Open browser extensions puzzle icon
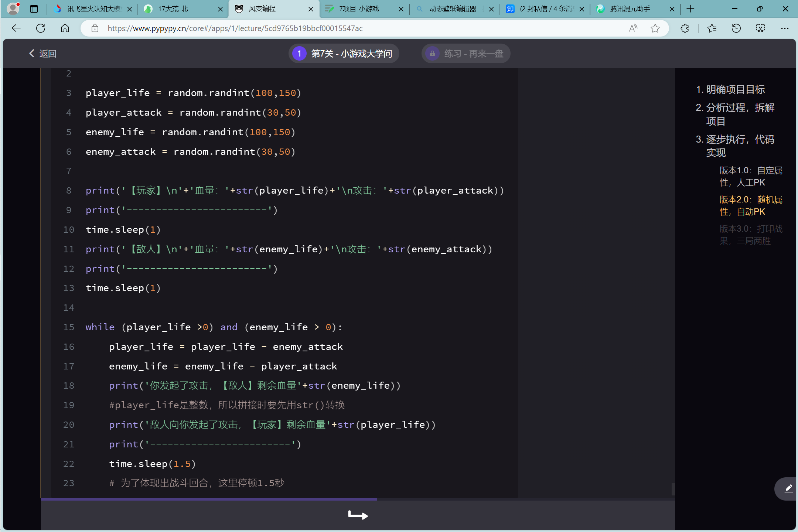This screenshot has width=798, height=532. 685,28
